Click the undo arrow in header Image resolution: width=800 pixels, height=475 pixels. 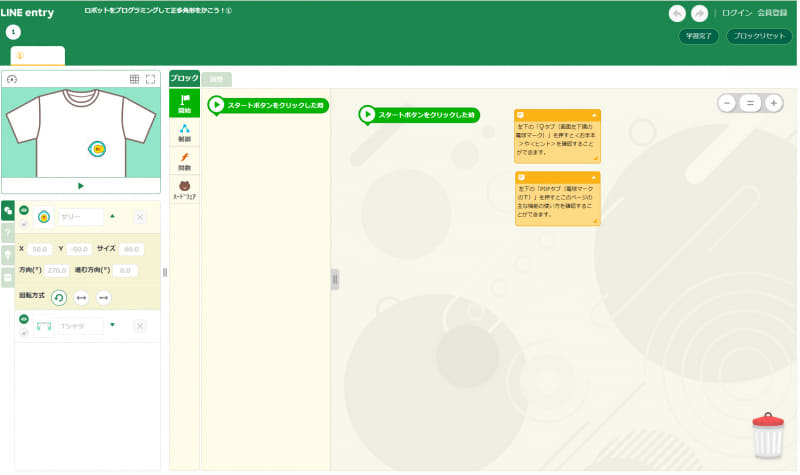[x=677, y=13]
